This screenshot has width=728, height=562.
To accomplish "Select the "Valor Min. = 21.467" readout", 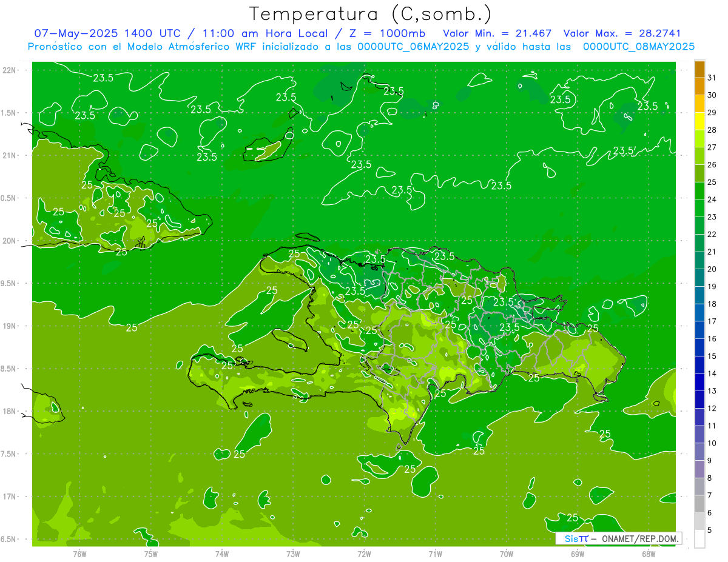I will tap(497, 33).
